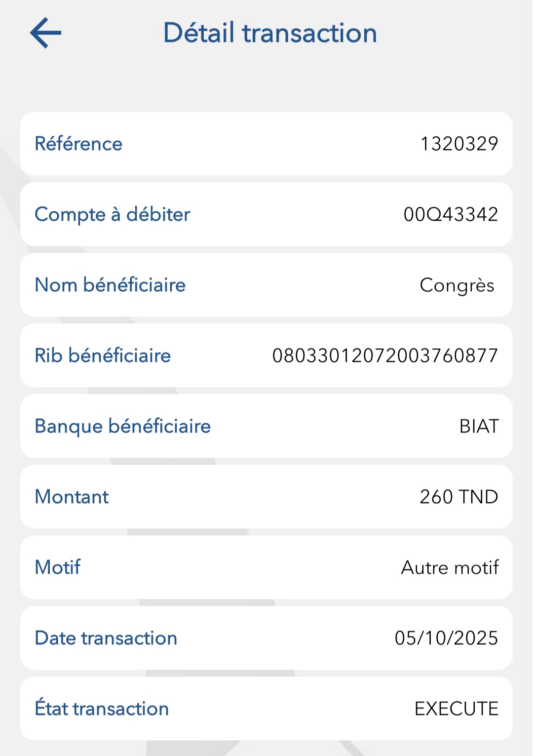Select the Banque bénéficiaire label
The width and height of the screenshot is (533, 756).
pyautogui.click(x=122, y=426)
